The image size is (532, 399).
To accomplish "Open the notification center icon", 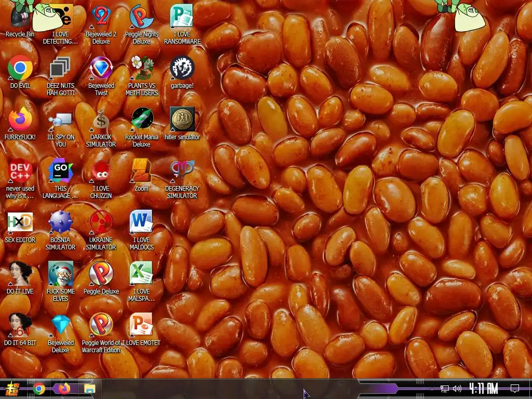I will pos(515,389).
